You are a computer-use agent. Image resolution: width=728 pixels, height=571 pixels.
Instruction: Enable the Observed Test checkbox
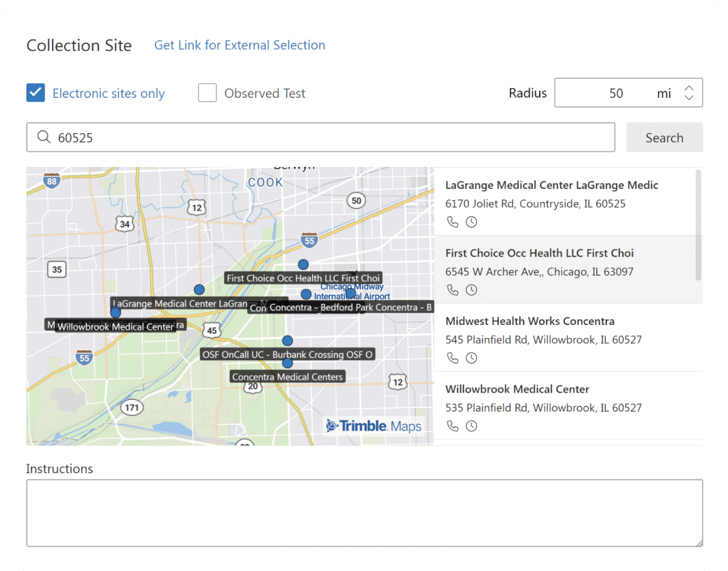click(207, 93)
